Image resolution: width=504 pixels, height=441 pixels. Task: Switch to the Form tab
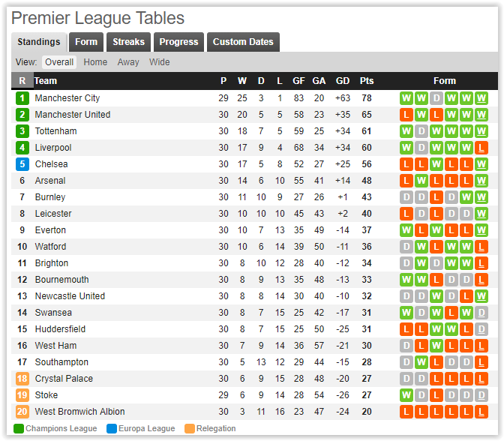pos(86,42)
